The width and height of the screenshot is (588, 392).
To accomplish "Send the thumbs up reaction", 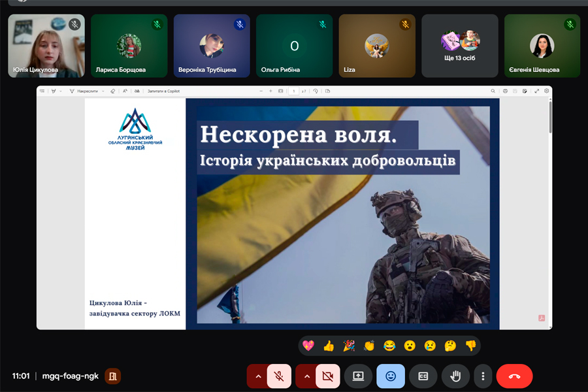I will [x=329, y=346].
